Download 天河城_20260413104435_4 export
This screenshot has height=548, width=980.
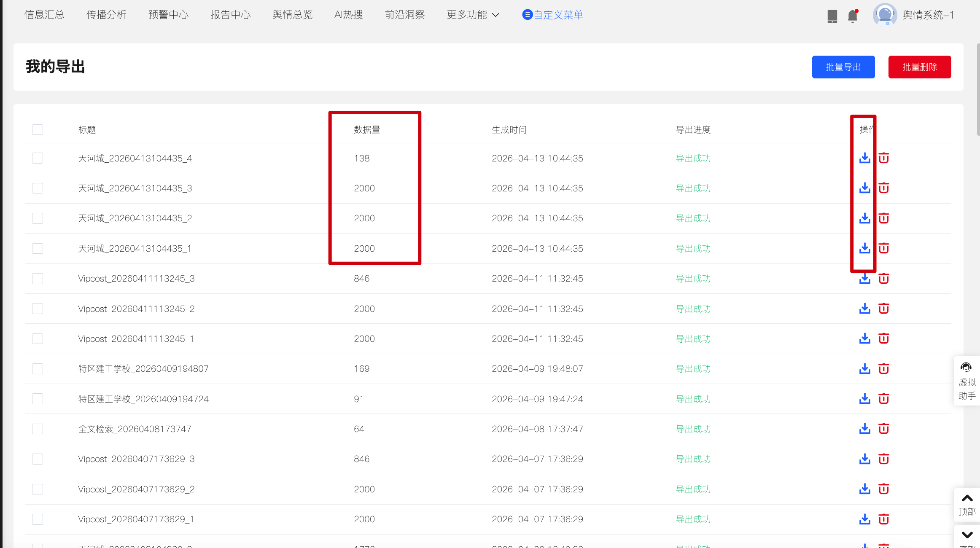click(x=864, y=158)
